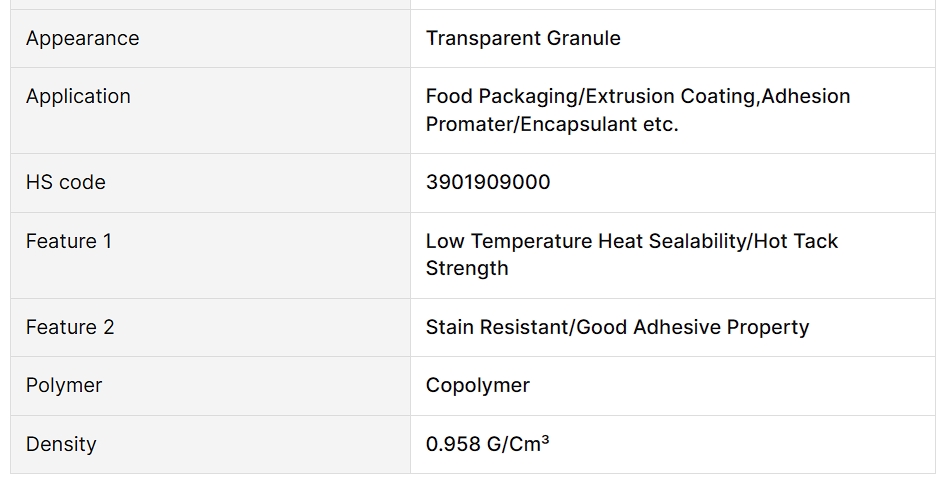The height and width of the screenshot is (486, 951).
Task: Click the HS code label
Action: point(65,182)
